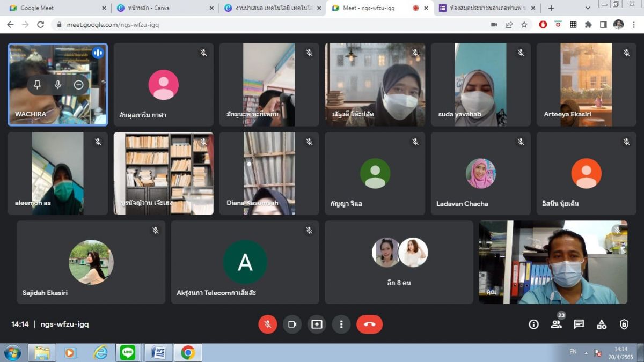Switch to the Canva tab
The image size is (644, 362).
tap(161, 8)
